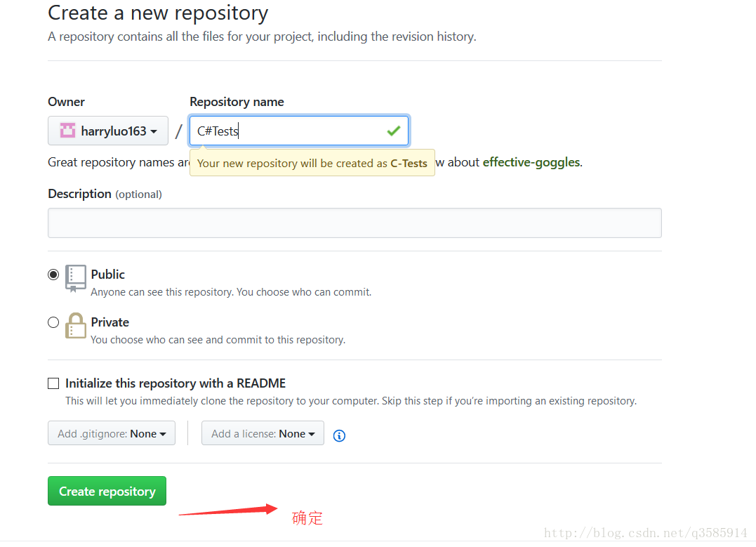Select the Private radio button
Screen dimensions: 756x547
[x=53, y=322]
